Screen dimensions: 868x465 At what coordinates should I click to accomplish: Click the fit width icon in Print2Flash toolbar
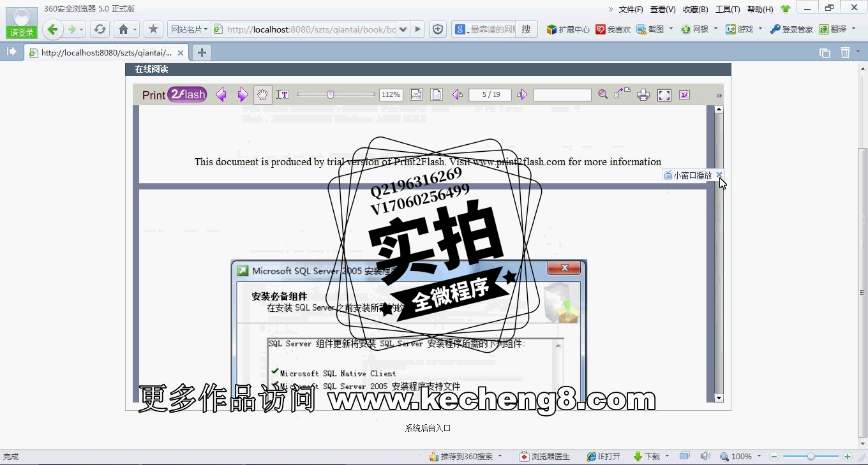point(416,94)
